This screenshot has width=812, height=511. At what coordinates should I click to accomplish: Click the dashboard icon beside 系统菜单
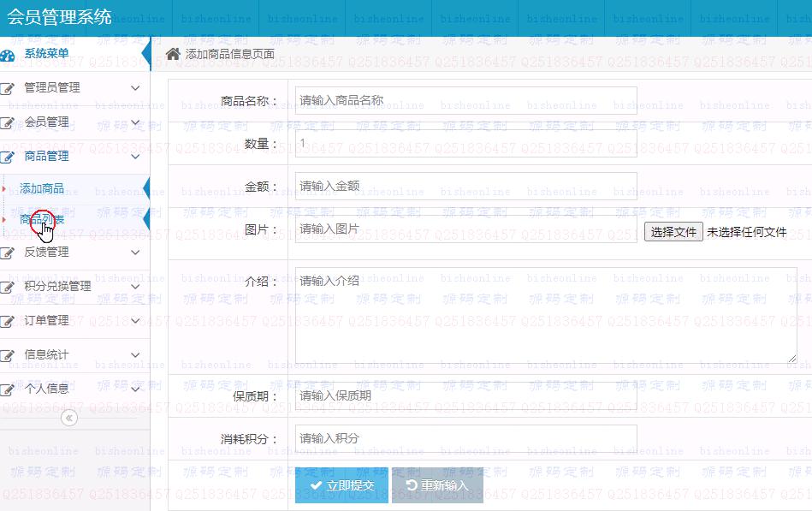coord(7,56)
